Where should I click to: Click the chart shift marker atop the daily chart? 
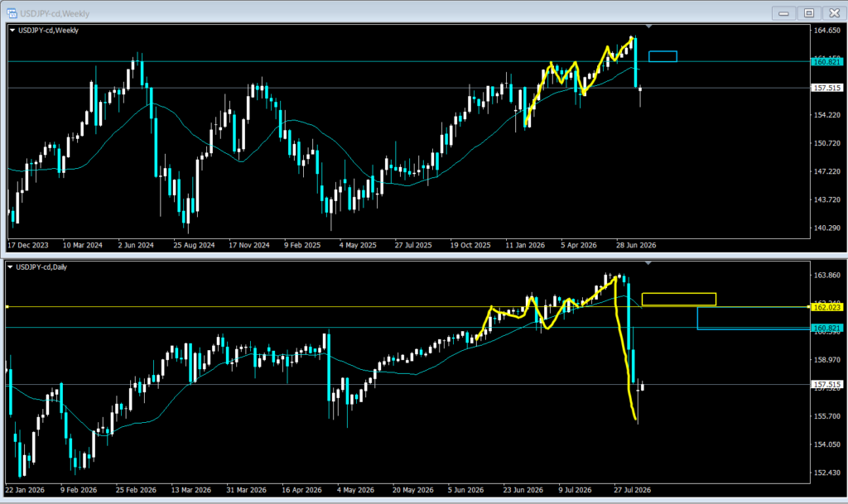648,263
